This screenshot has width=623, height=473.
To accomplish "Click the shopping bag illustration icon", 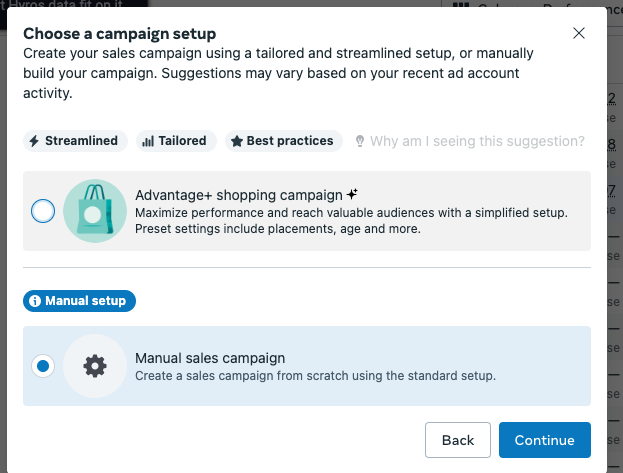I will 95,211.
